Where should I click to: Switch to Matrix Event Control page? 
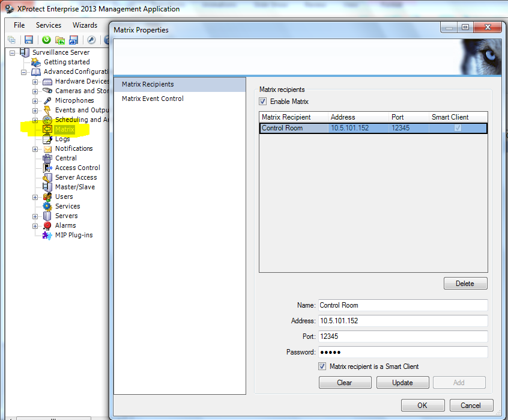tap(153, 99)
